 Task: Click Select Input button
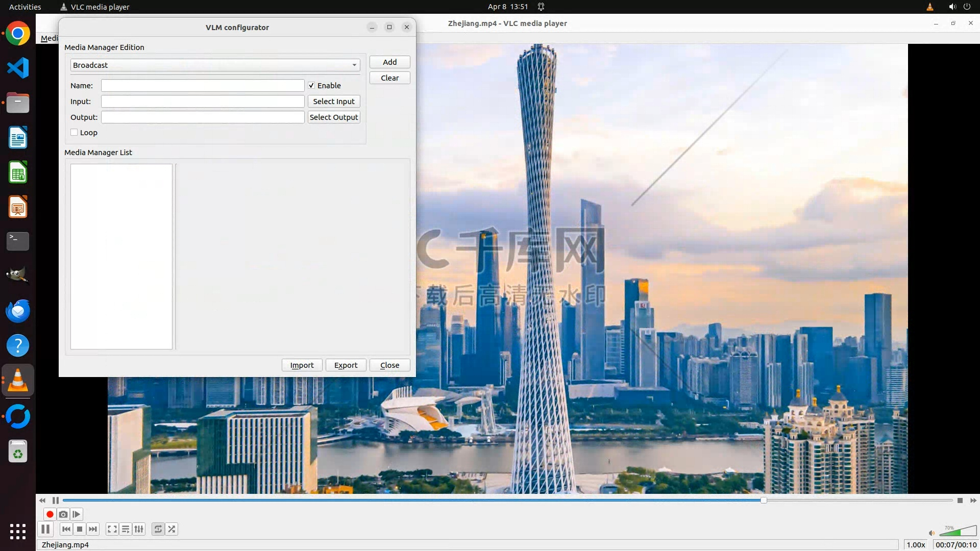coord(334,102)
